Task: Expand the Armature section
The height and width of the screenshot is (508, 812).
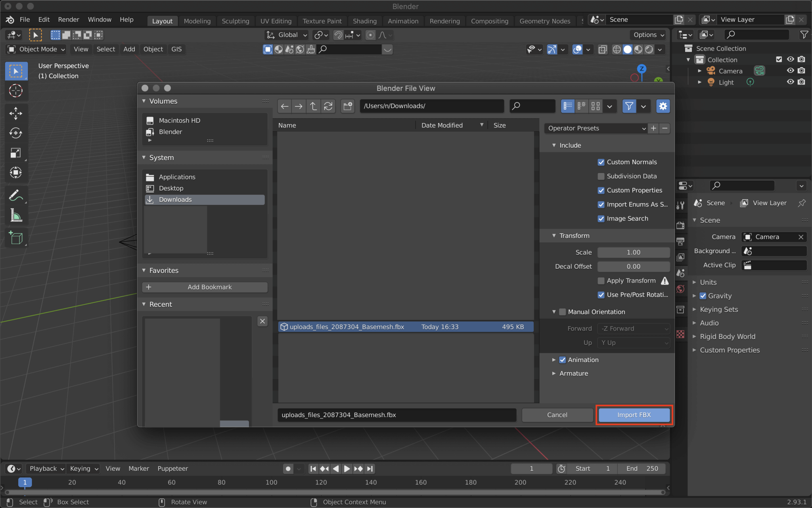Action: pyautogui.click(x=574, y=373)
